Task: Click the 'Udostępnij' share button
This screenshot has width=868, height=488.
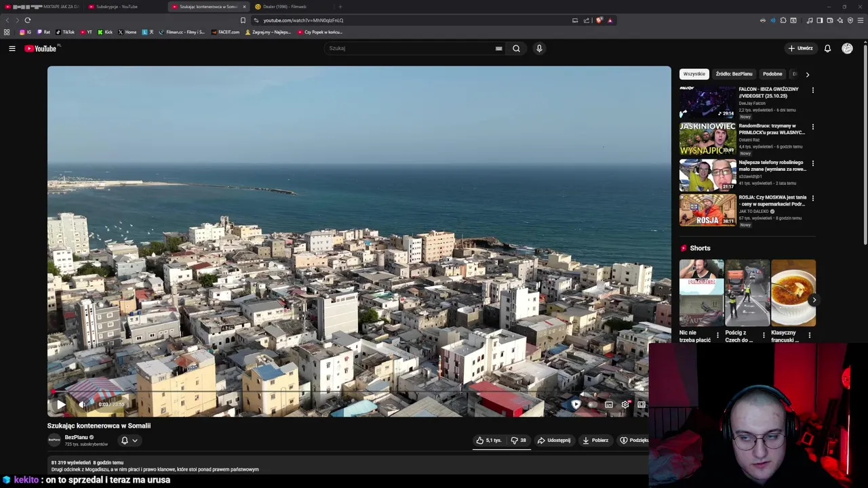Action: tap(554, 441)
